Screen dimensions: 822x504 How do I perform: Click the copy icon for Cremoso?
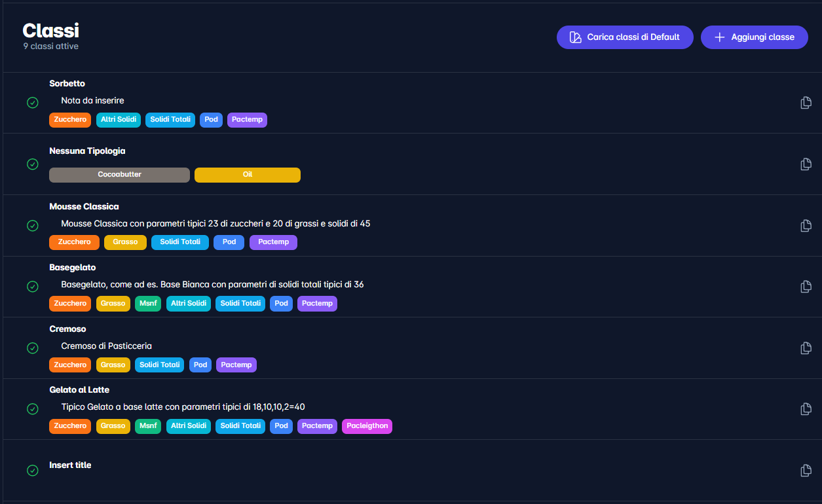pos(806,348)
